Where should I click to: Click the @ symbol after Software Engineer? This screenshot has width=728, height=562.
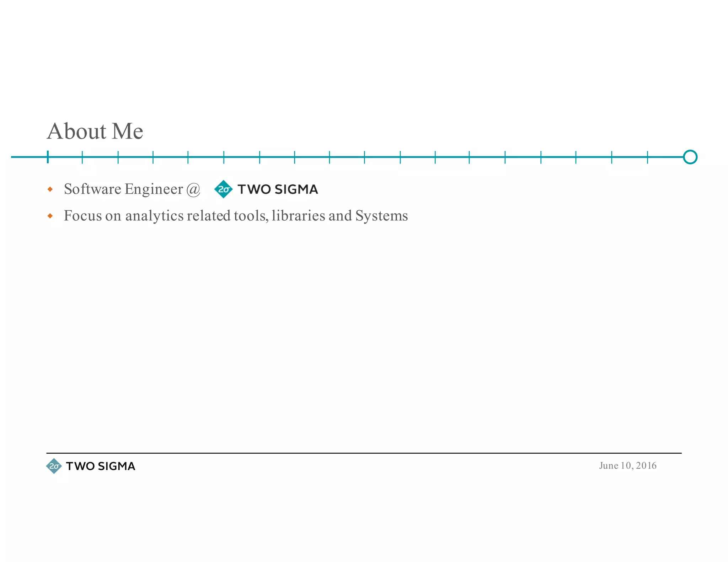coord(193,189)
